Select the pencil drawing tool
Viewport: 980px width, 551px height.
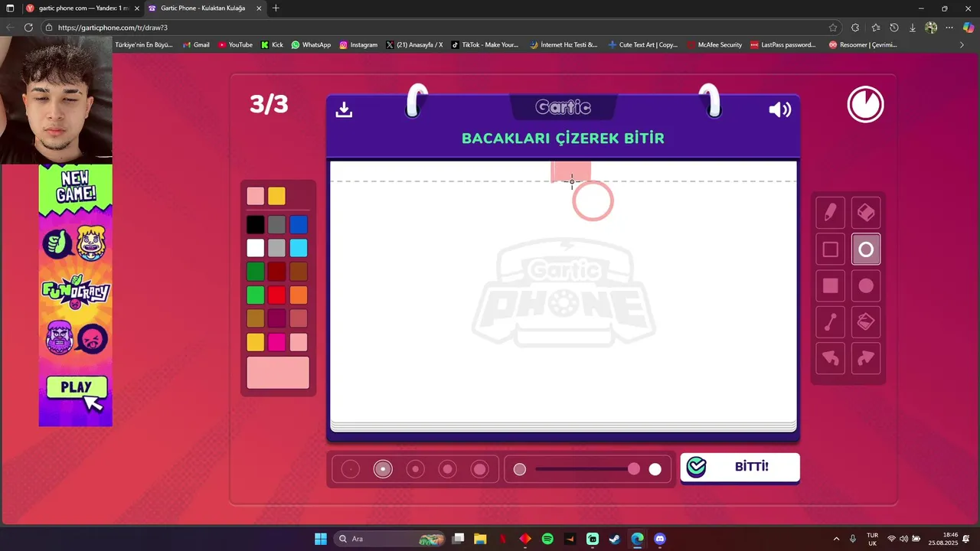click(x=830, y=213)
